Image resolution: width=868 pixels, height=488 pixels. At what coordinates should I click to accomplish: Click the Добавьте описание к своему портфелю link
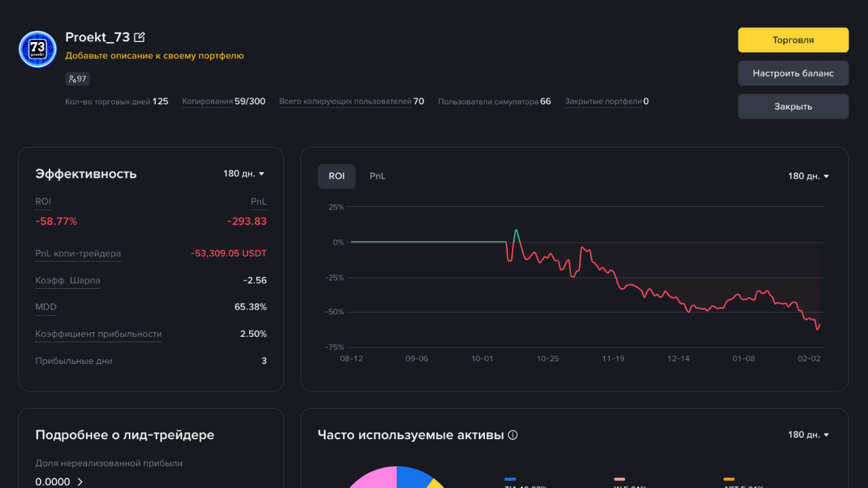click(155, 56)
